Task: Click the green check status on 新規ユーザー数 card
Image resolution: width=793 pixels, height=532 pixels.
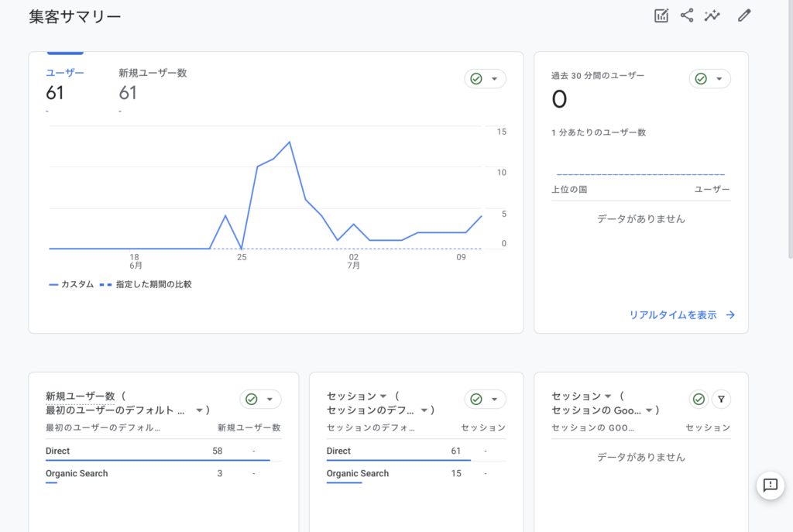Action: tap(251, 399)
